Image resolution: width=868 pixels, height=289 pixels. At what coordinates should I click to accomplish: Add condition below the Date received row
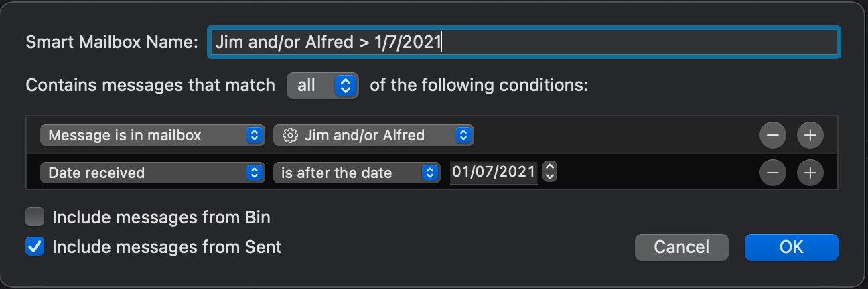point(810,173)
